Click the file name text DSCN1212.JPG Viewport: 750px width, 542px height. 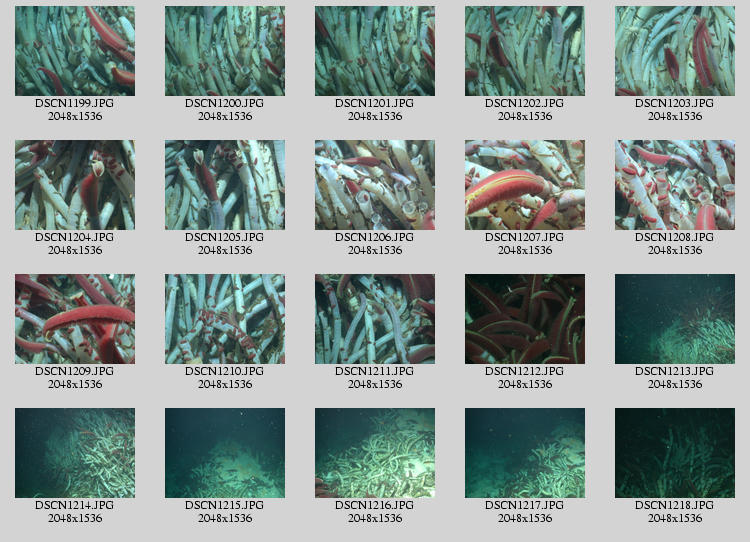click(525, 371)
